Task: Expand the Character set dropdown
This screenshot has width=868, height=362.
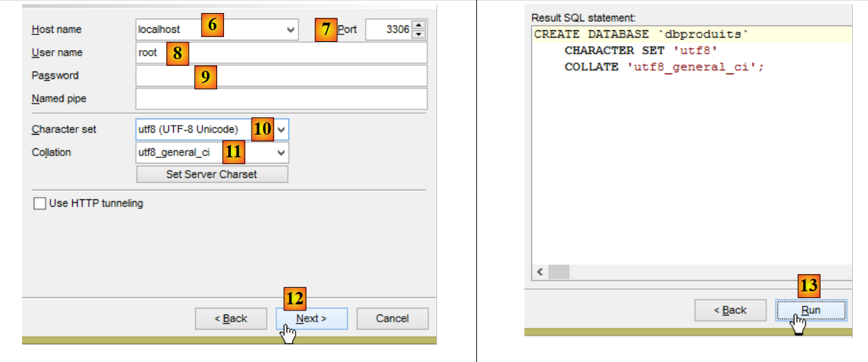Action: tap(282, 129)
